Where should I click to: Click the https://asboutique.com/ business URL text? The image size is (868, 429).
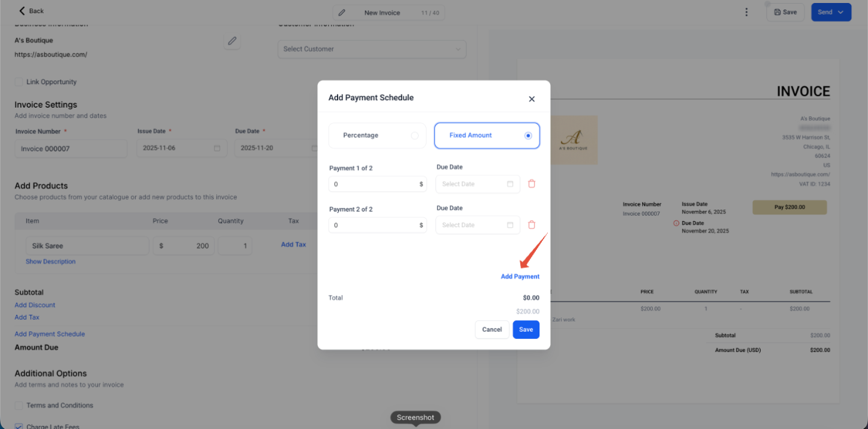pyautogui.click(x=51, y=54)
